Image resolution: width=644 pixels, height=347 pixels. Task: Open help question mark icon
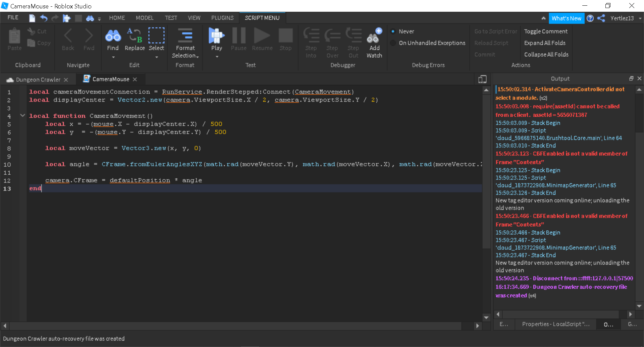coord(590,18)
